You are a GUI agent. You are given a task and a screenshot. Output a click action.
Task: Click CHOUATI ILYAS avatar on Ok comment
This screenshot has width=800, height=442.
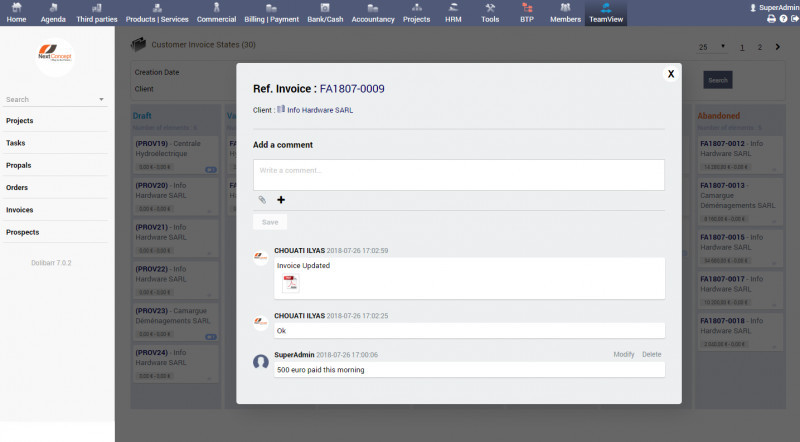[261, 322]
